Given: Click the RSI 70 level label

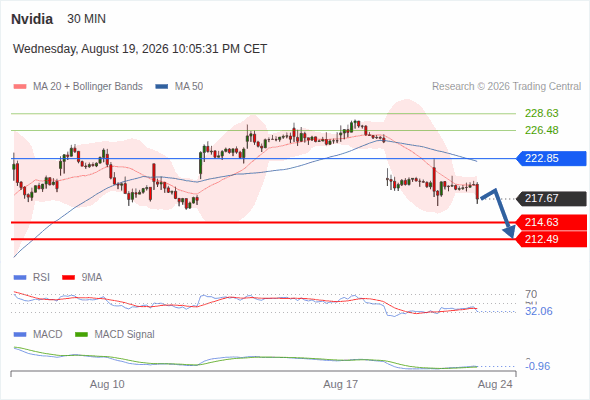Looking at the screenshot, I should (531, 294).
